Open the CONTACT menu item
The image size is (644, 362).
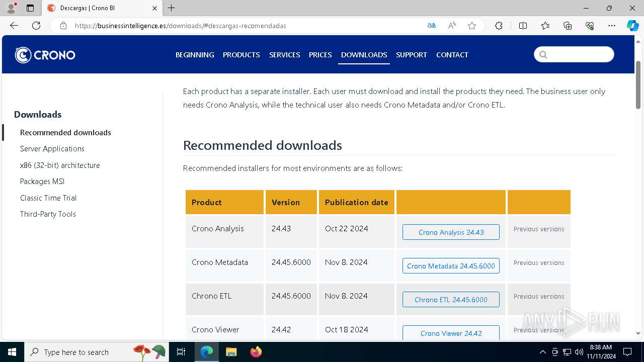tap(452, 55)
